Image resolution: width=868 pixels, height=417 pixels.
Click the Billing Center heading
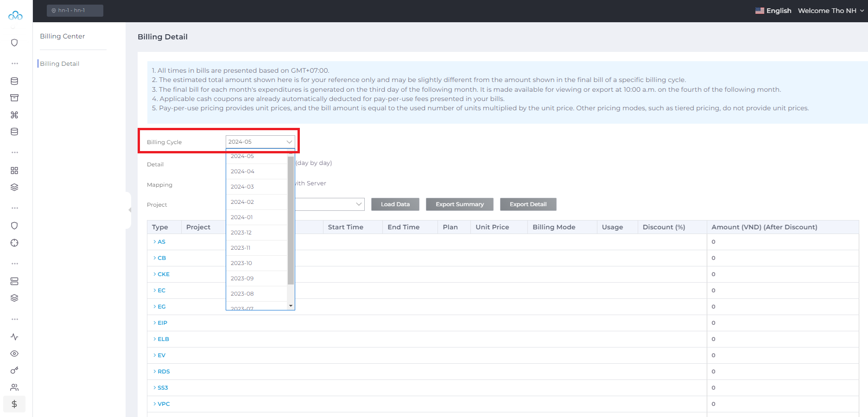(63, 36)
